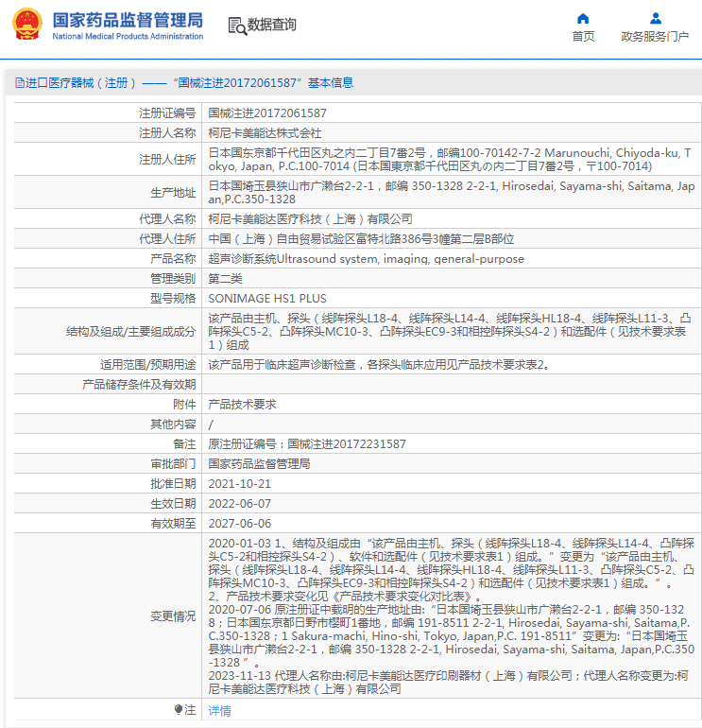Open the 详情 link
Image resolution: width=702 pixels, height=728 pixels.
point(219,710)
